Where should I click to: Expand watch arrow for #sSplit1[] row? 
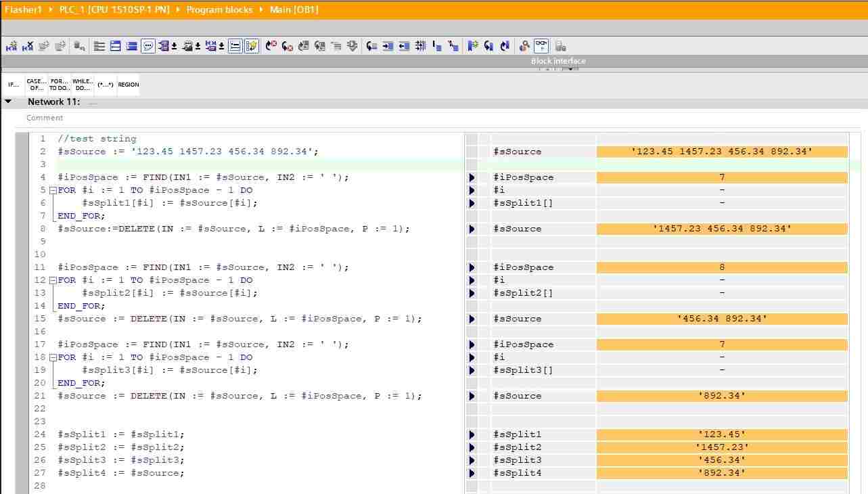click(x=472, y=203)
